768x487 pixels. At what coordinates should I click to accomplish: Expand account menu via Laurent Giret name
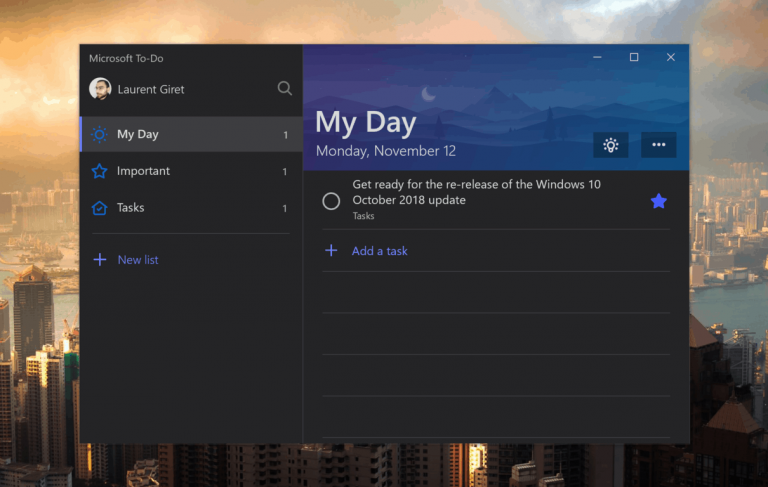(151, 89)
